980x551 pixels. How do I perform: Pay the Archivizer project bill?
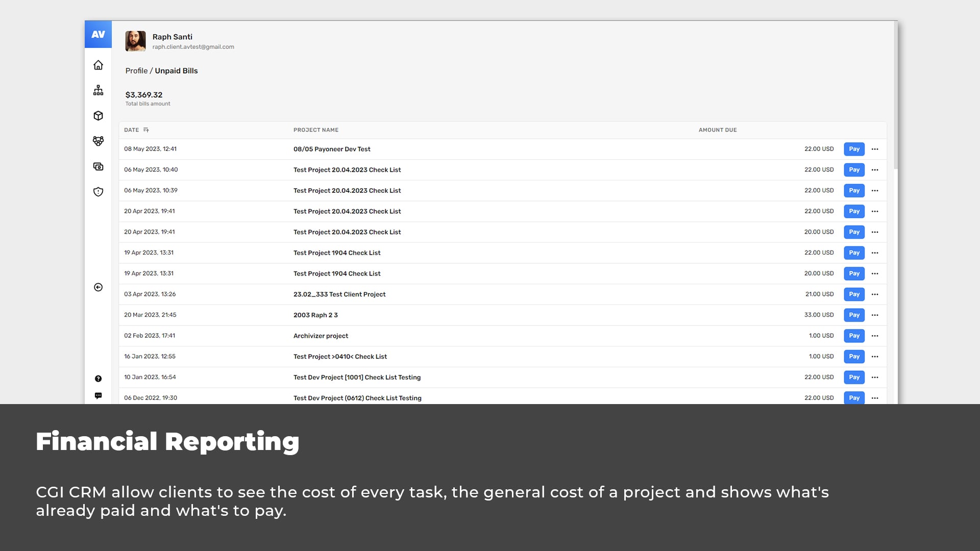(854, 336)
